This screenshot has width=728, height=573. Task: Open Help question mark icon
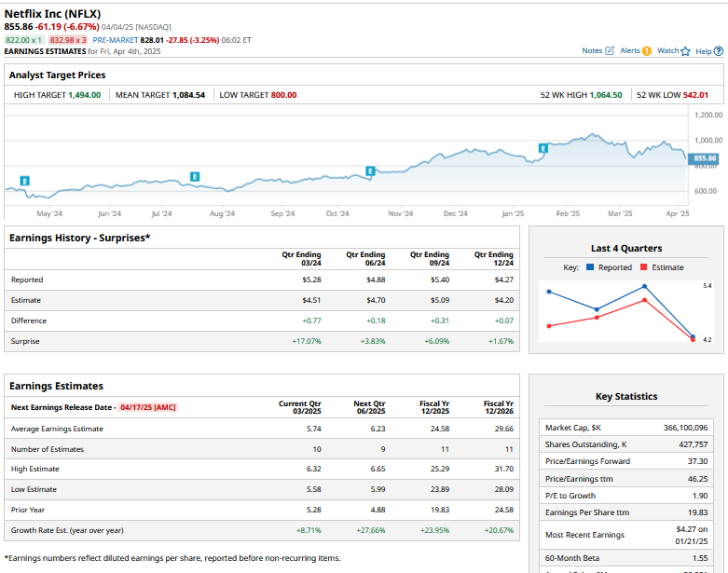tap(719, 51)
